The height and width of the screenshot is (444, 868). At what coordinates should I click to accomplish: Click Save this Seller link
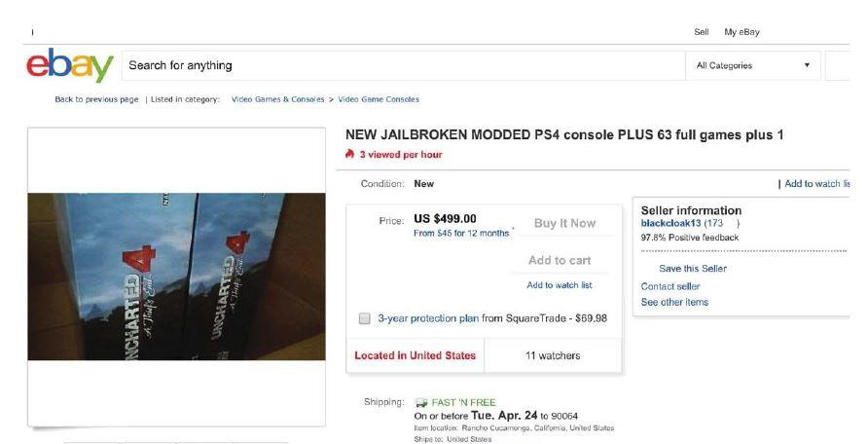(x=693, y=269)
